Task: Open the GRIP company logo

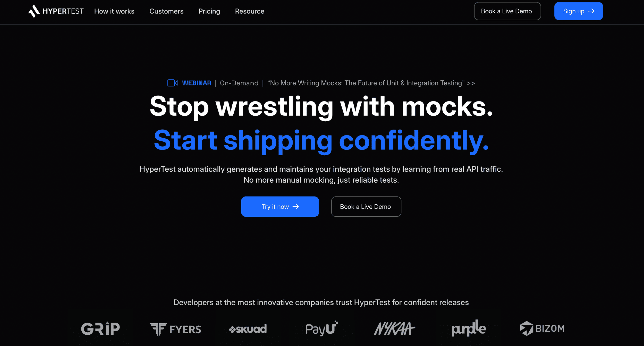Action: point(100,328)
